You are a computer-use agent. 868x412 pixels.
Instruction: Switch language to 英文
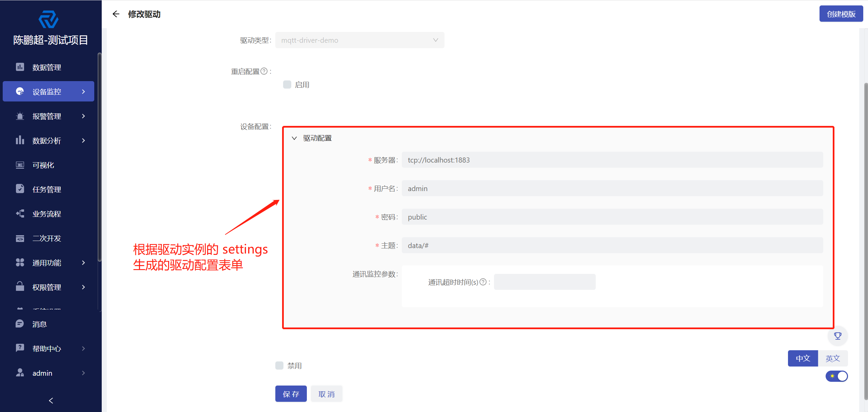tap(833, 358)
